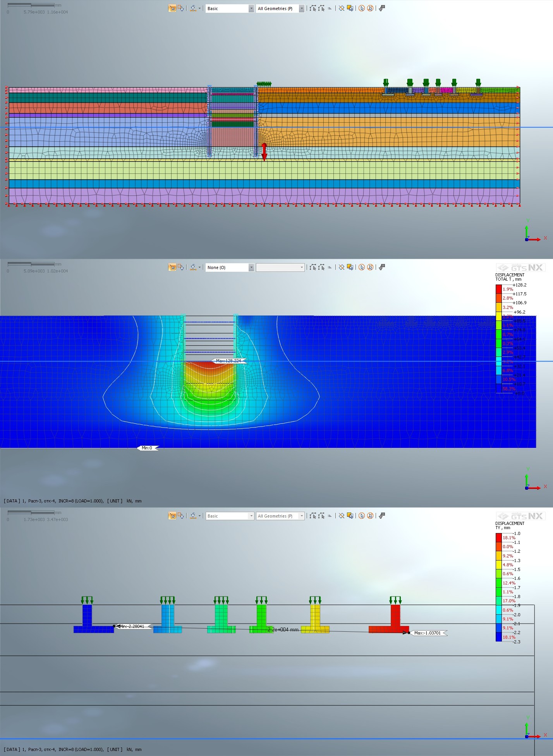Click the list selection icon in the total displacement view
This screenshot has height=756, width=553.
330,267
